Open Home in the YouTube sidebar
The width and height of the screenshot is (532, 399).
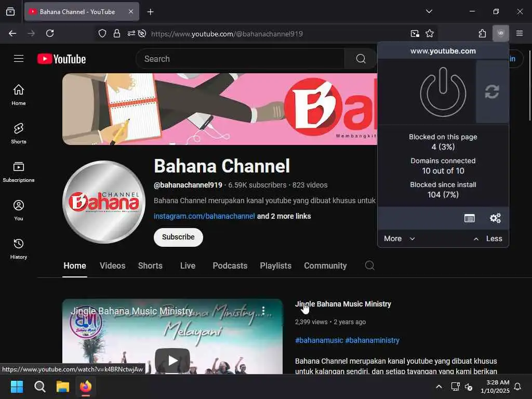point(19,95)
